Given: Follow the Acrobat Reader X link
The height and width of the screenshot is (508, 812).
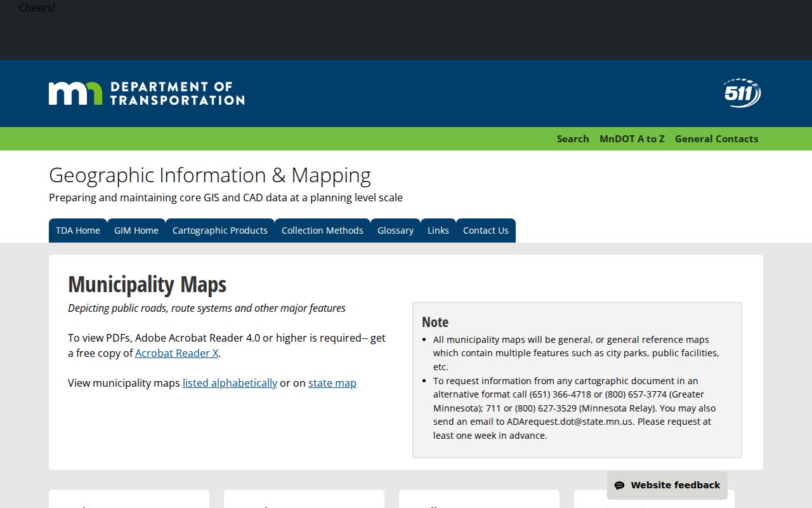Looking at the screenshot, I should click(177, 353).
